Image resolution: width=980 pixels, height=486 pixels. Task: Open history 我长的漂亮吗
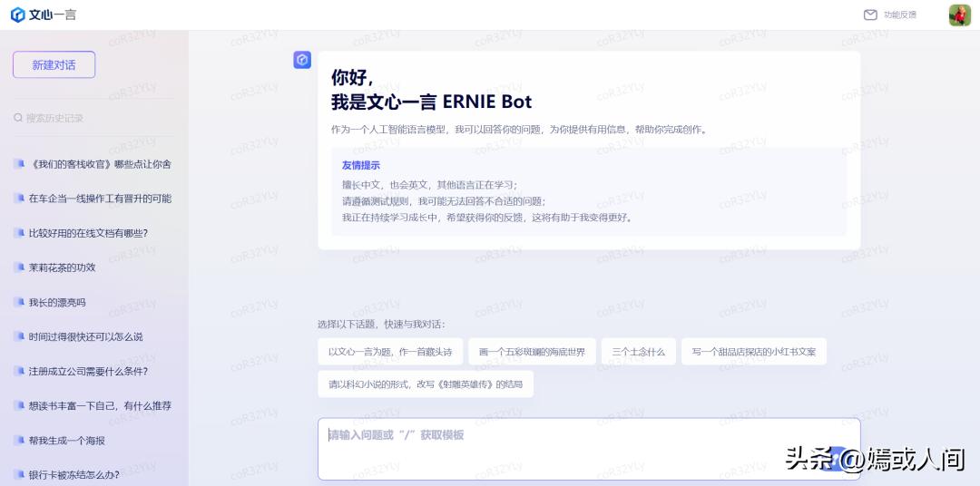click(x=57, y=302)
